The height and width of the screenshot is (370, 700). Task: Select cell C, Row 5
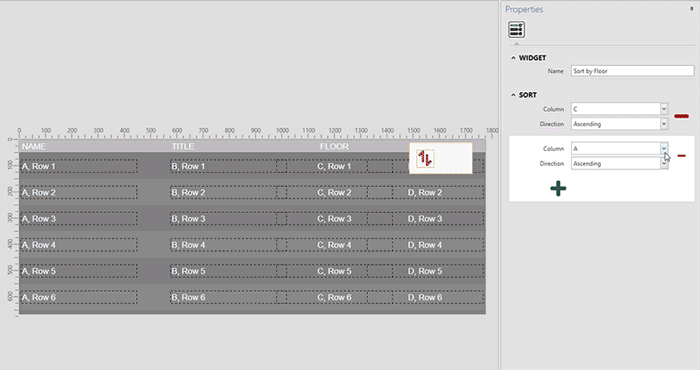[x=334, y=271]
